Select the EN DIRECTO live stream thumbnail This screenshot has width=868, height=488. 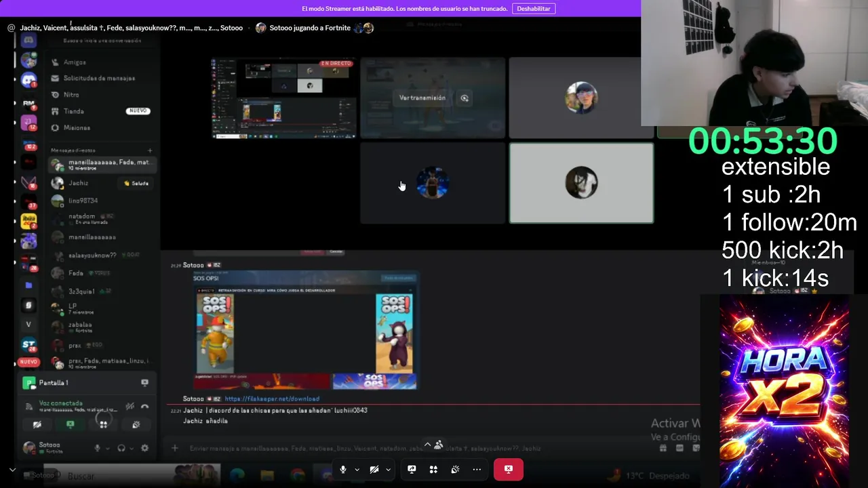click(283, 98)
